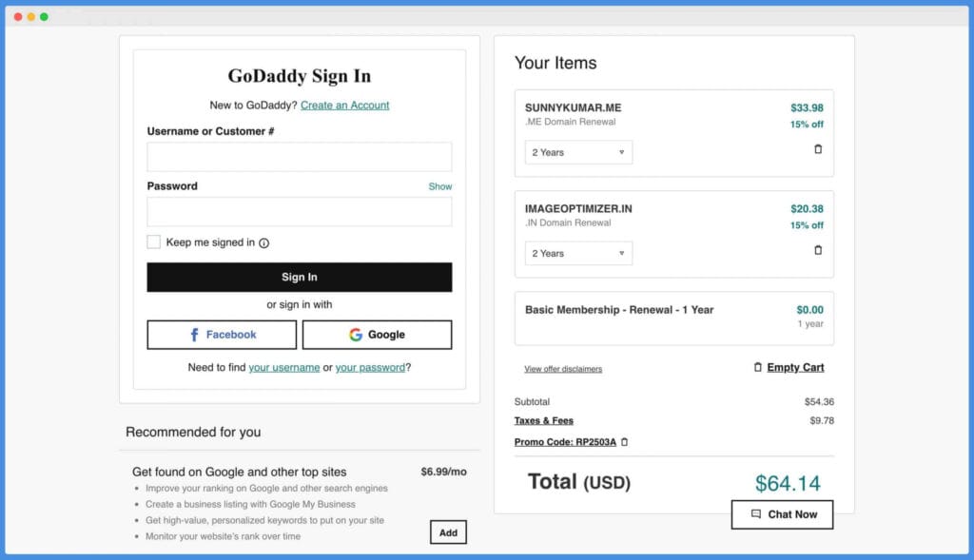Click the $64.14 total amount

point(788,483)
